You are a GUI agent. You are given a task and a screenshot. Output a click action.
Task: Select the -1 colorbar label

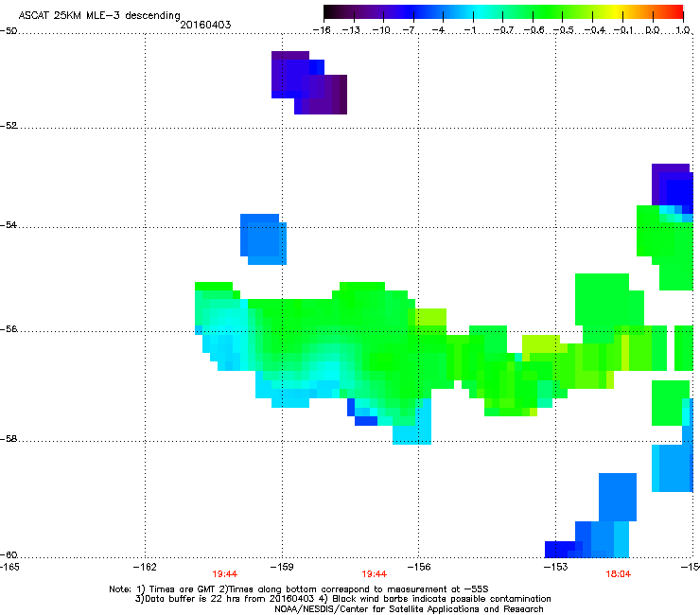click(469, 30)
